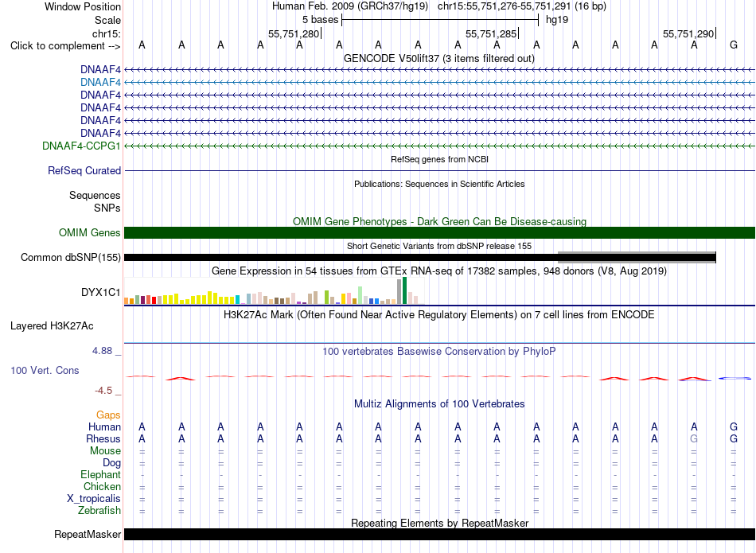Viewport: 756px width, 553px height.
Task: Open the "OMIM Gene Phenotypes" track title
Action: [x=439, y=221]
